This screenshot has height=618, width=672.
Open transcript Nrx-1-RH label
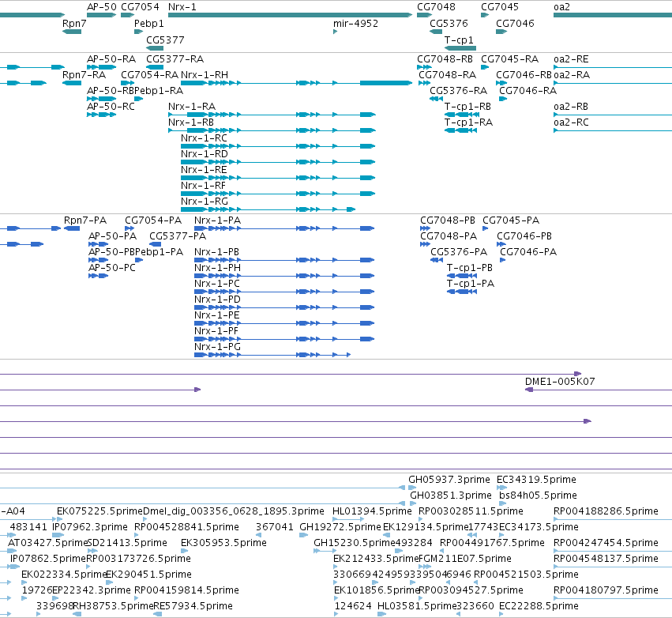click(x=205, y=74)
